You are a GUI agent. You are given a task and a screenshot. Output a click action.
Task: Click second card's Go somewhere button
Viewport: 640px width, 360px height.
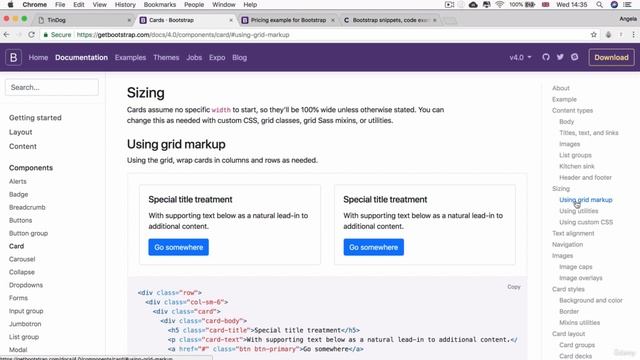[373, 247]
